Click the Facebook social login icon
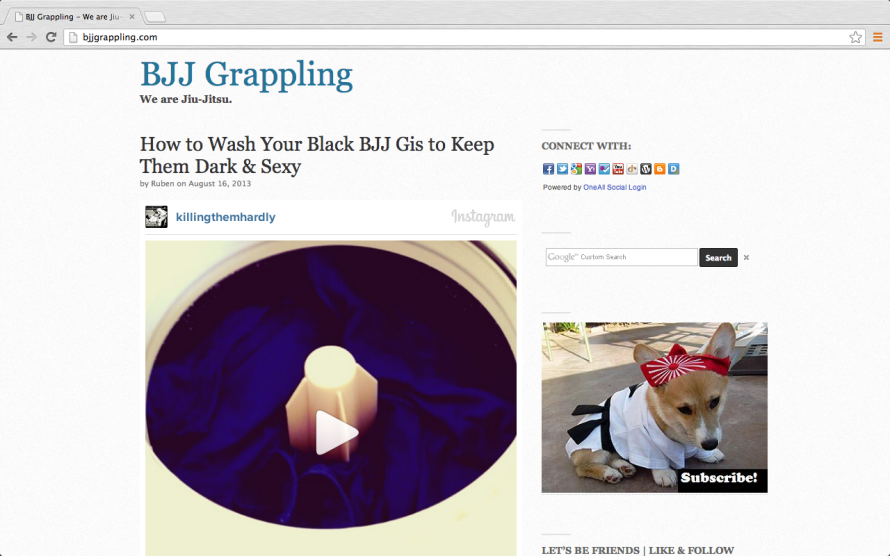The image size is (890, 556). pyautogui.click(x=548, y=169)
